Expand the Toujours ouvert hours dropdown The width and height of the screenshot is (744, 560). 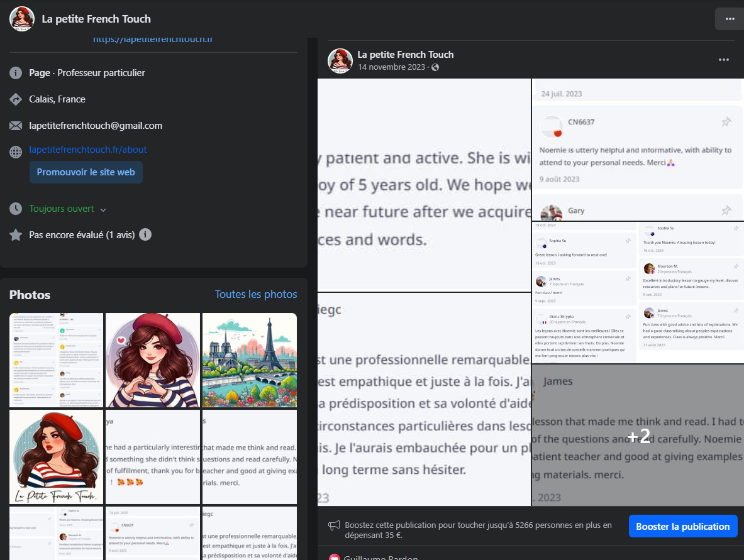103,209
